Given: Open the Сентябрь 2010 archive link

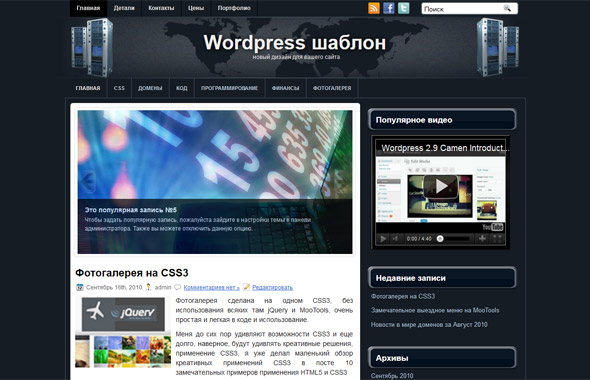Looking at the screenshot, I should click(392, 375).
